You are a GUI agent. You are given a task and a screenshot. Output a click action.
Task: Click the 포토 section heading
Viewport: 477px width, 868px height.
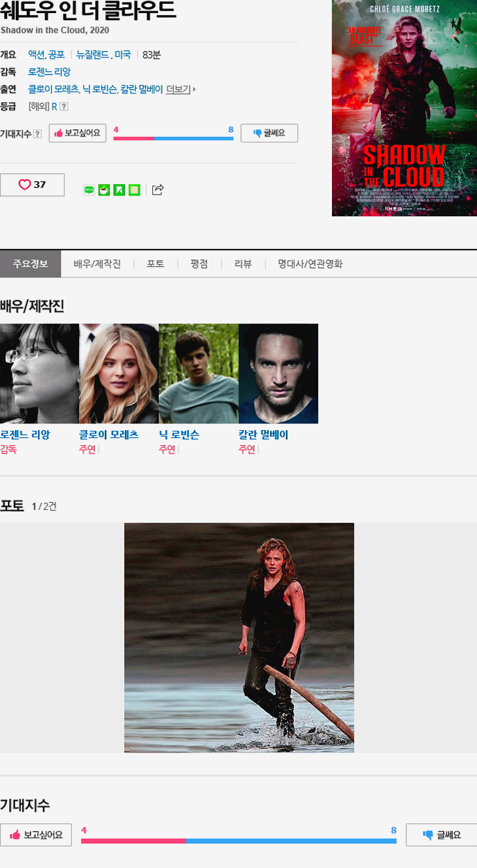pyautogui.click(x=12, y=506)
